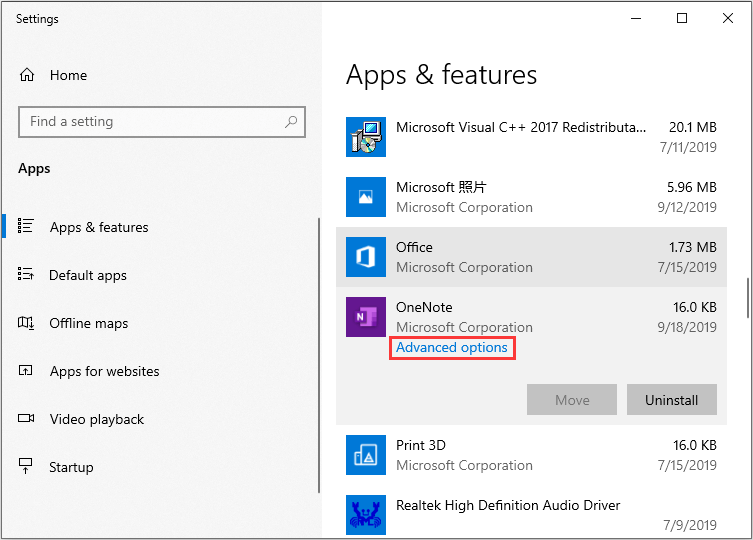
Task: Click the search magnifier icon
Action: [x=291, y=122]
